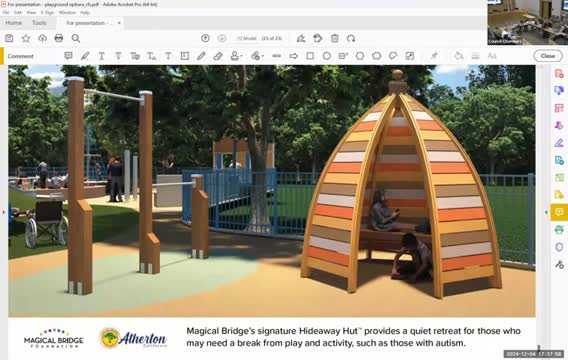The height and width of the screenshot is (360, 568).
Task: Select the text callout tool
Action: point(343,56)
